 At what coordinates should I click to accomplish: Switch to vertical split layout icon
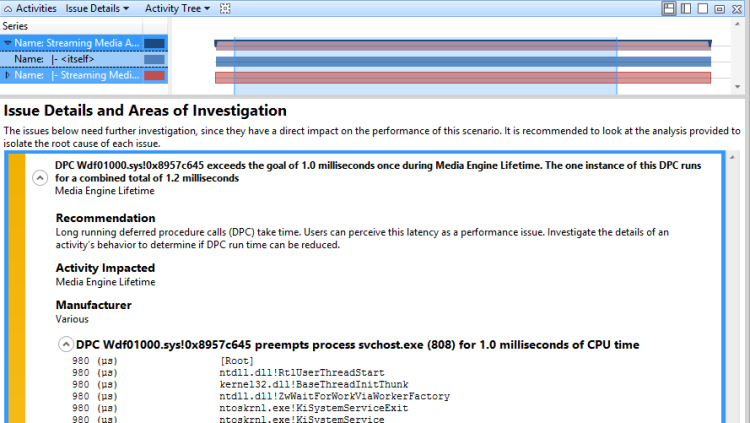coord(686,8)
